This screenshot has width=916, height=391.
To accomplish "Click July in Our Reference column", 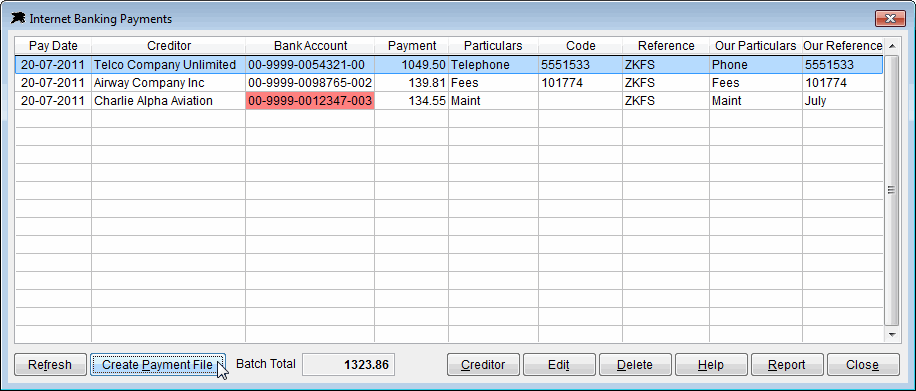I will pos(843,101).
